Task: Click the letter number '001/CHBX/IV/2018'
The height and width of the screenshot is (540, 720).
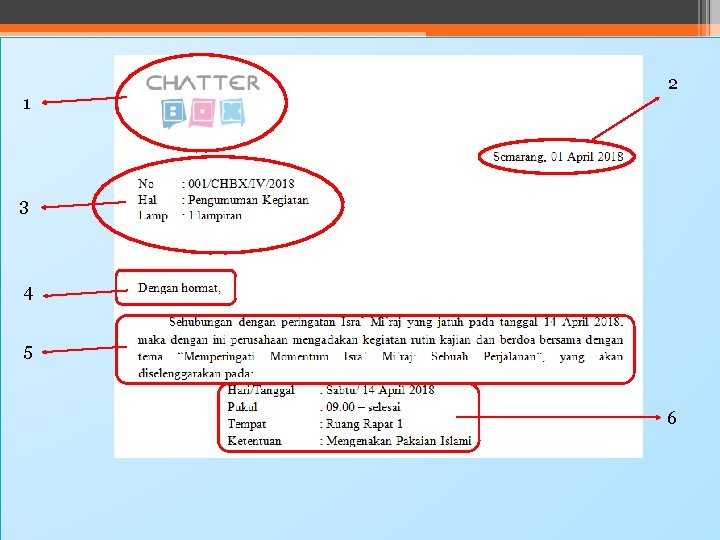Action: (241, 184)
